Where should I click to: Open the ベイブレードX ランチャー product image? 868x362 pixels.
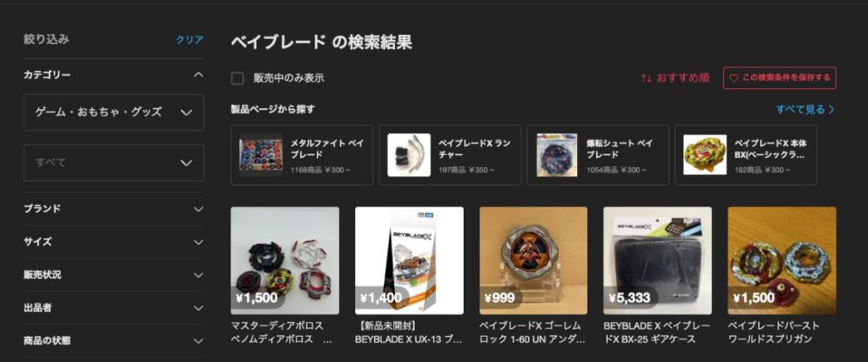pyautogui.click(x=409, y=155)
